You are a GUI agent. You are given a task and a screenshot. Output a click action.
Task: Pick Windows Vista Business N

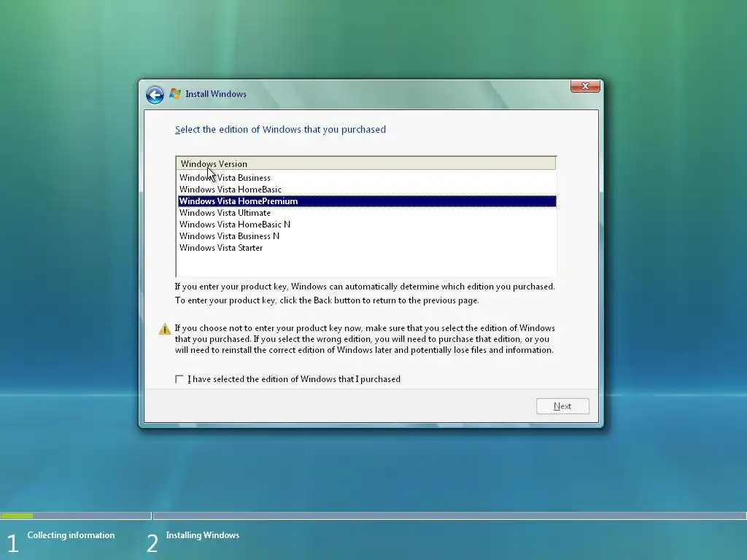tap(367, 236)
